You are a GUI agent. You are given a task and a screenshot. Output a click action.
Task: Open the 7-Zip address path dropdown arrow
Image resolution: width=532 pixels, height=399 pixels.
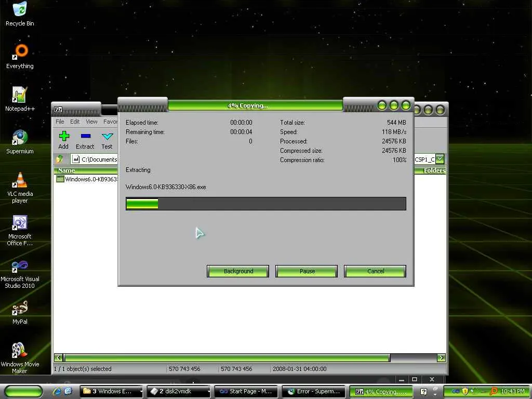[x=440, y=159]
